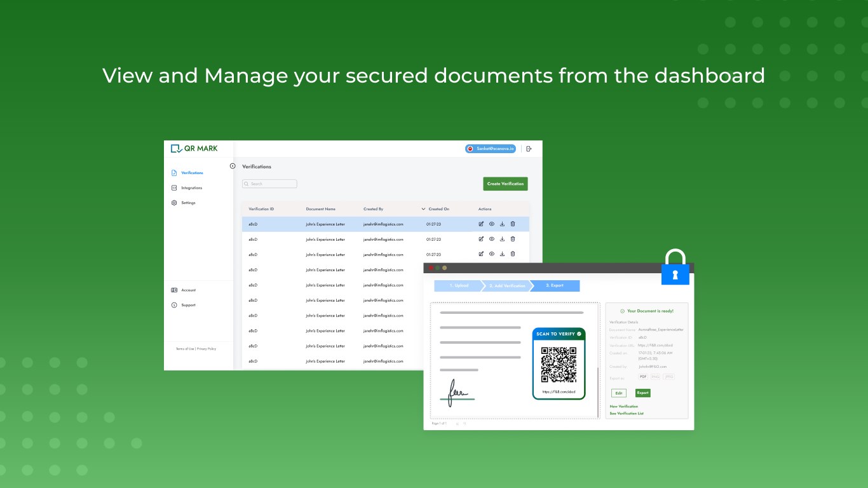The image size is (868, 488).
Task: Open Integrations in the sidebar
Action: click(x=187, y=188)
